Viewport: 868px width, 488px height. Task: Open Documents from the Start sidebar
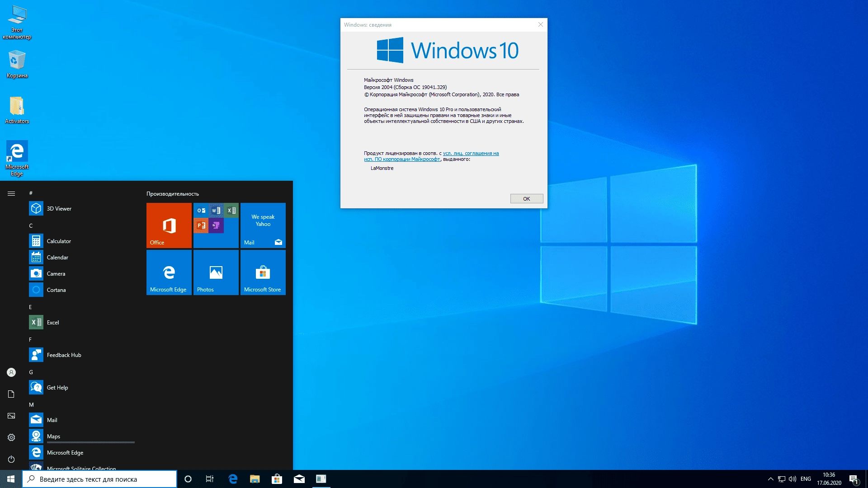[x=11, y=394]
